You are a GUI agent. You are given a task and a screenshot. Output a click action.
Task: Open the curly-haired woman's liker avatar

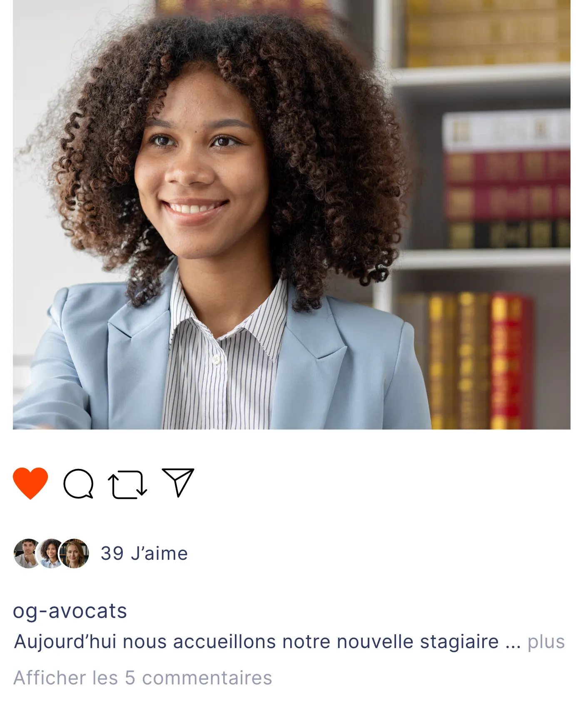click(x=50, y=553)
